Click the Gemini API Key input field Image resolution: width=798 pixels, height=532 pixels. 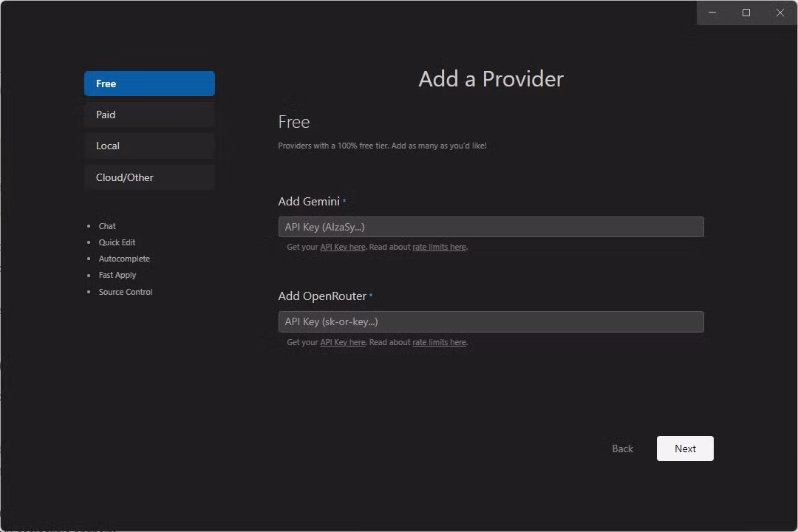491,227
